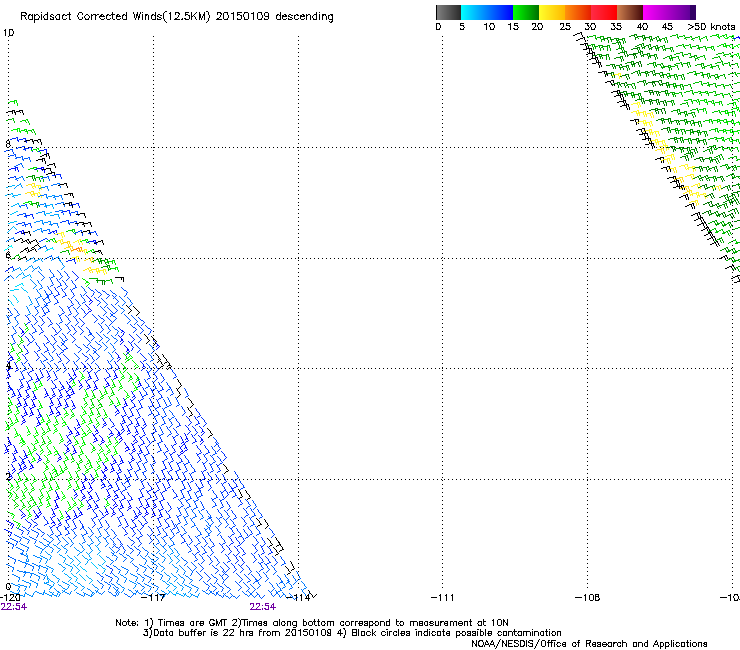
Task: Click the longitude "-117" axis label
Action: pos(153,598)
